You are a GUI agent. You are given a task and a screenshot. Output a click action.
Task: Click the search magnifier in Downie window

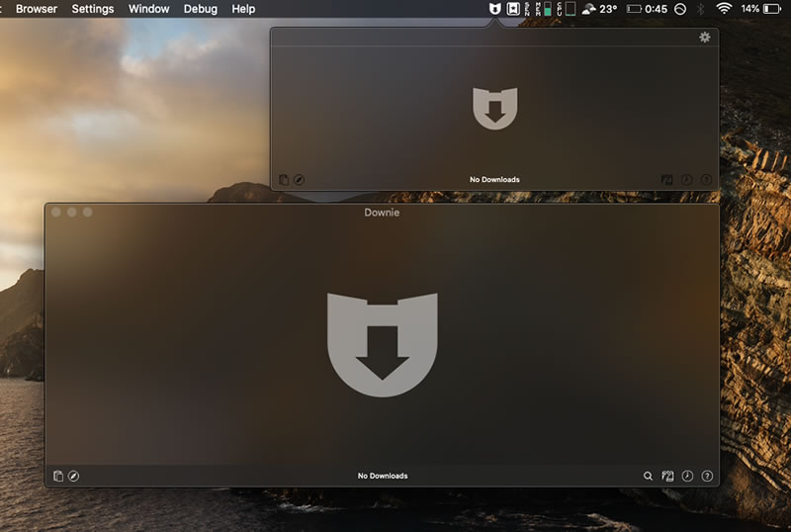point(648,476)
